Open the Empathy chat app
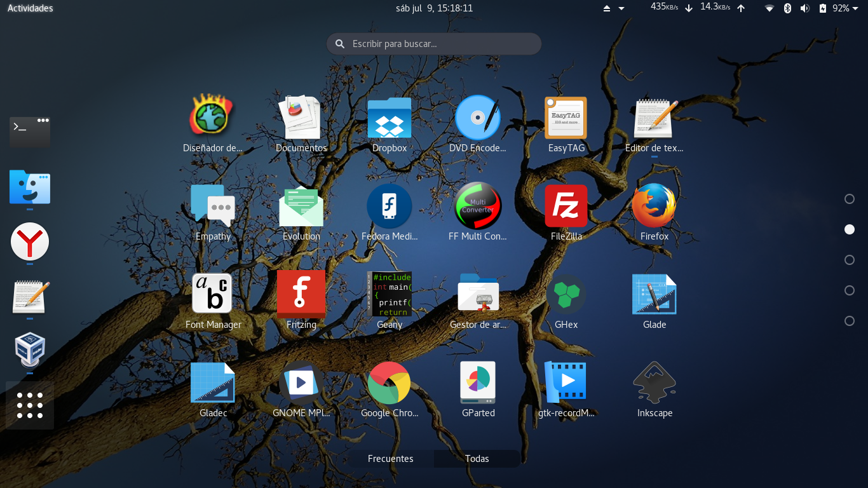The image size is (868, 488). 213,206
